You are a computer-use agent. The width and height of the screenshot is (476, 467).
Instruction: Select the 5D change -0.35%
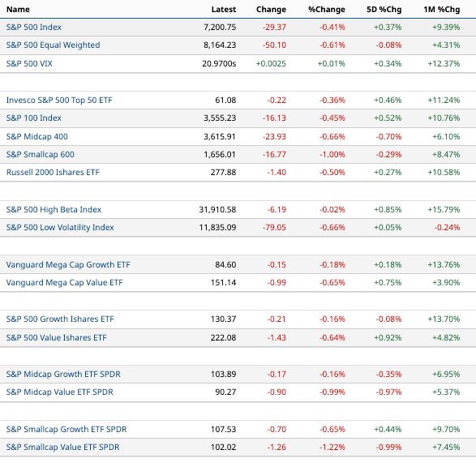click(388, 374)
